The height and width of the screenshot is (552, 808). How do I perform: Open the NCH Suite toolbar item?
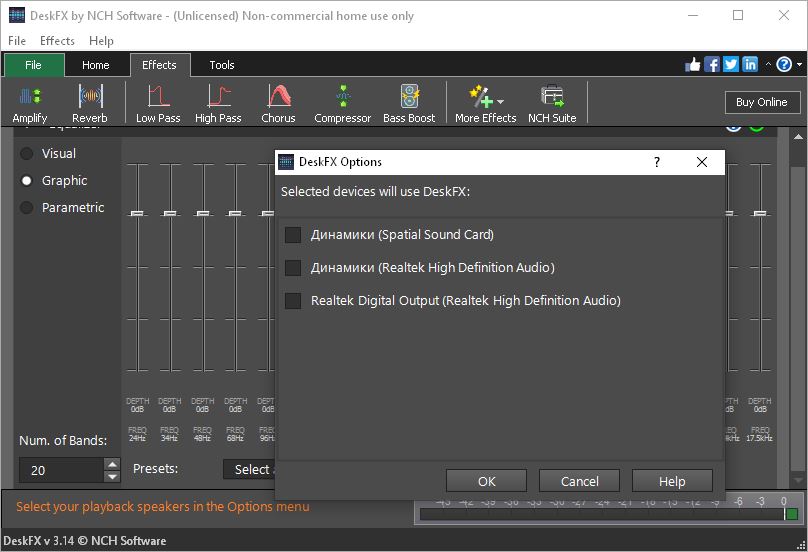[552, 104]
